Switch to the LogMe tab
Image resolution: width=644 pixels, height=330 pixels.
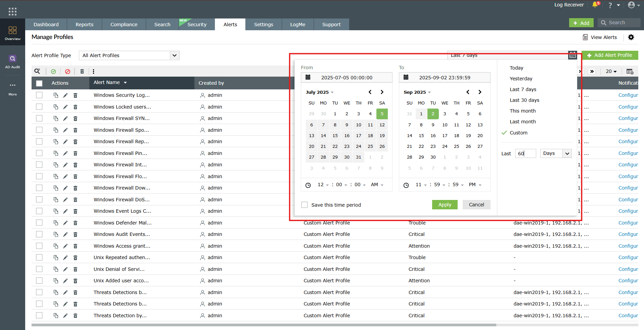[298, 25]
